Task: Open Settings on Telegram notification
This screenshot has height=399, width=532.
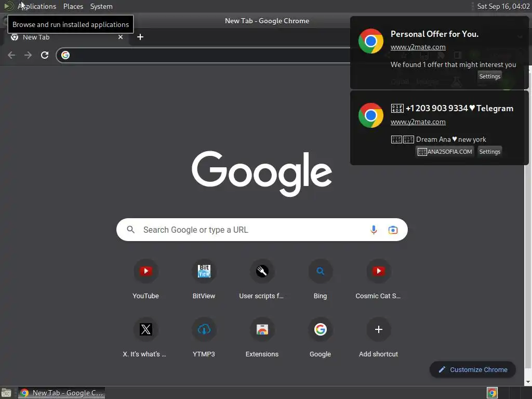Action: tap(489, 152)
